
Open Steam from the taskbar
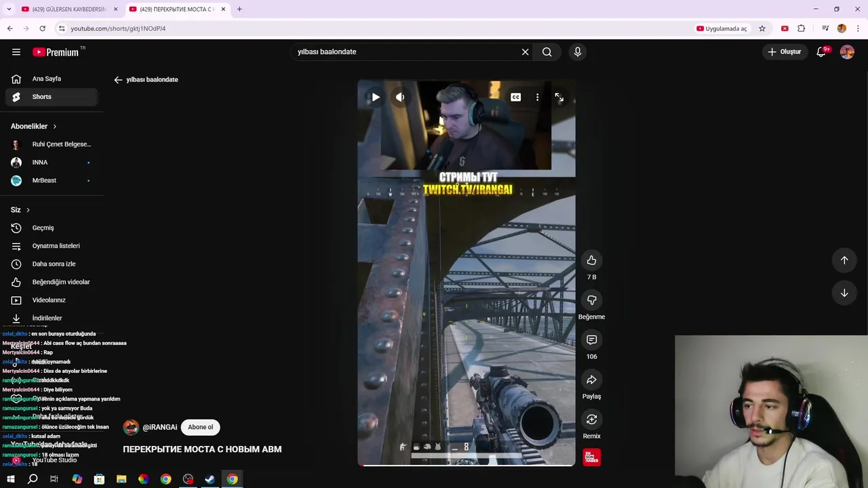tap(210, 479)
